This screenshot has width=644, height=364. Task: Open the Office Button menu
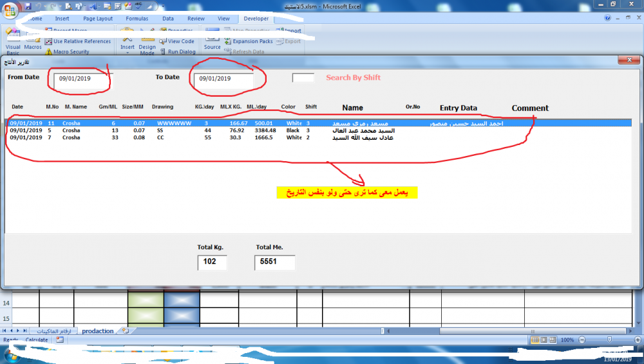tap(10, 10)
